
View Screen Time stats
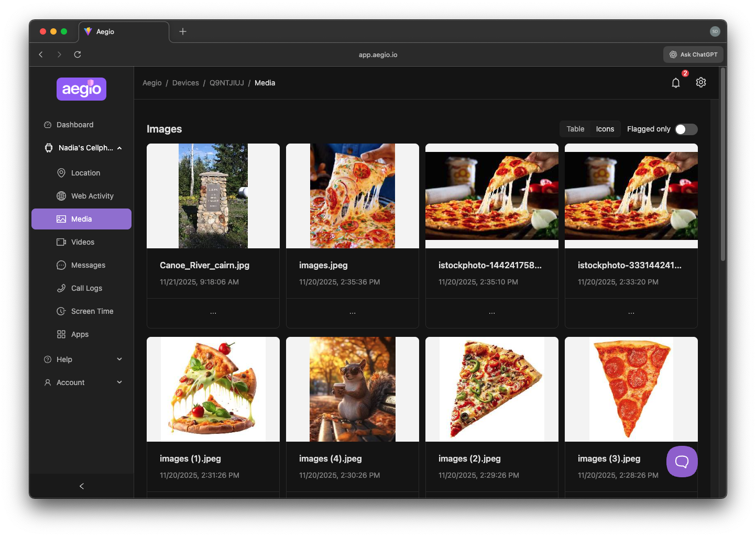[x=92, y=311]
